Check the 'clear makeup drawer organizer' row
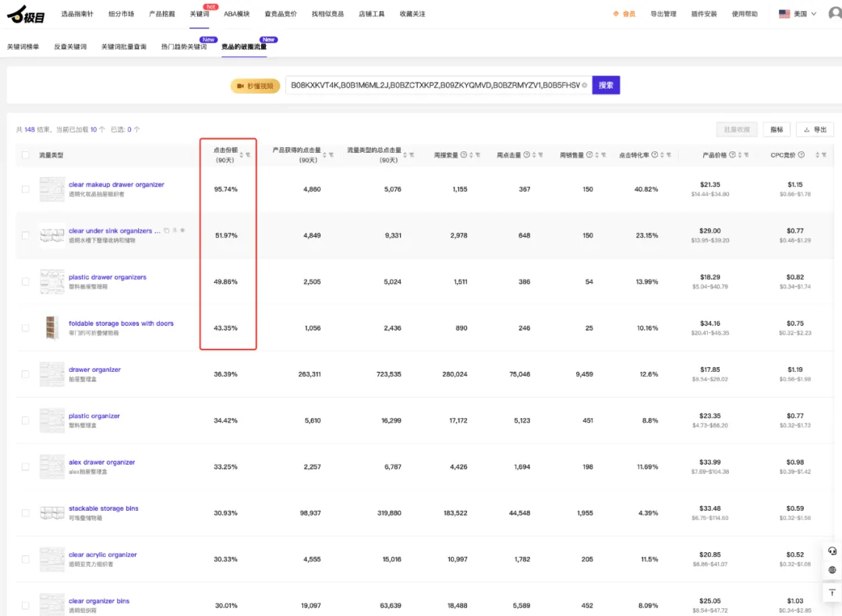This screenshot has width=842, height=616. (x=25, y=189)
